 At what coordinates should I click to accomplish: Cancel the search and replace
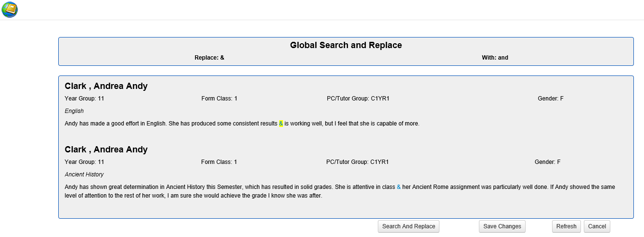pos(597,226)
